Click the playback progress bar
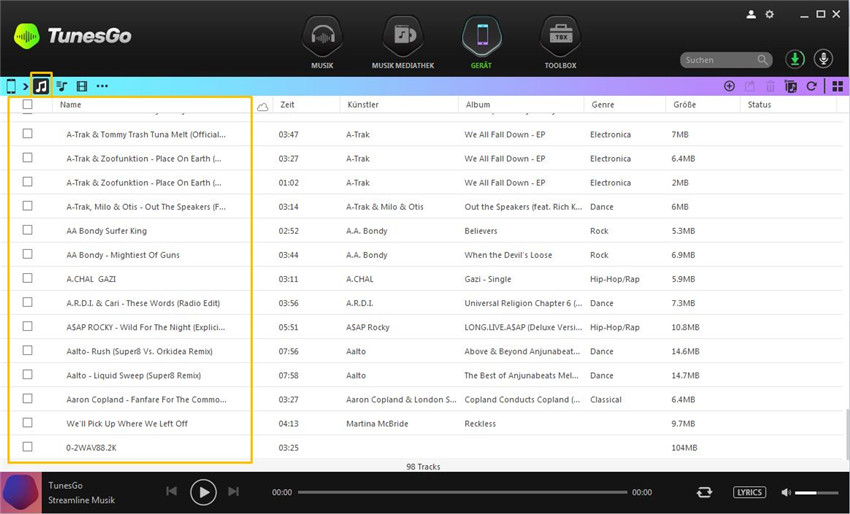This screenshot has width=850, height=514. (462, 492)
